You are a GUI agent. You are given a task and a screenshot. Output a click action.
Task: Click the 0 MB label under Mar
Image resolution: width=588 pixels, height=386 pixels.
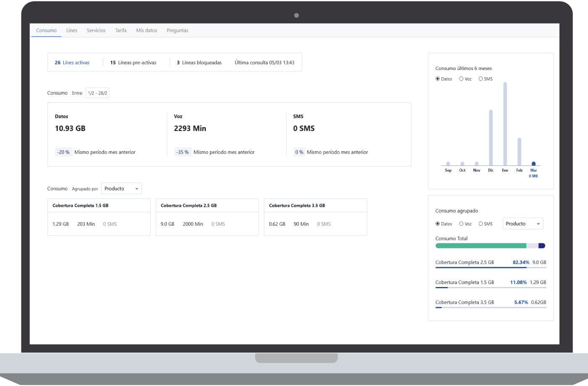click(x=533, y=176)
